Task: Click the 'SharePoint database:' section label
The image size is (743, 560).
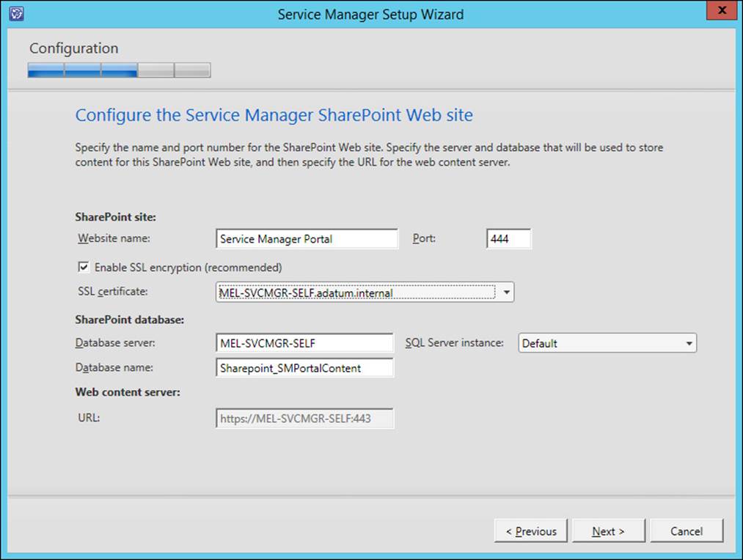Action: coord(129,320)
